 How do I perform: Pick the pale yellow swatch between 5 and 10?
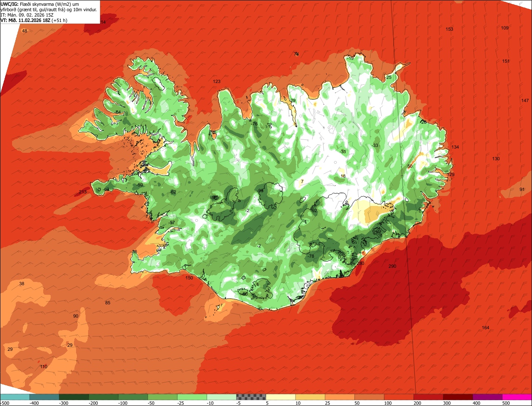[281, 397]
